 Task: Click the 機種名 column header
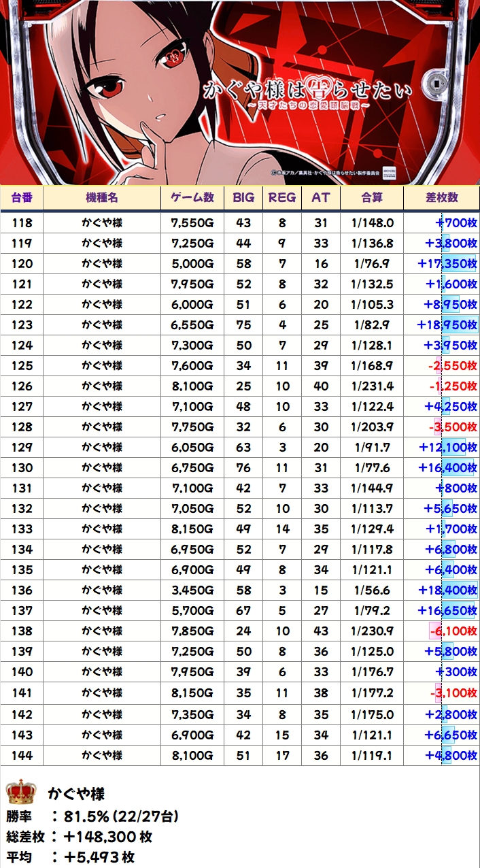click(x=102, y=197)
